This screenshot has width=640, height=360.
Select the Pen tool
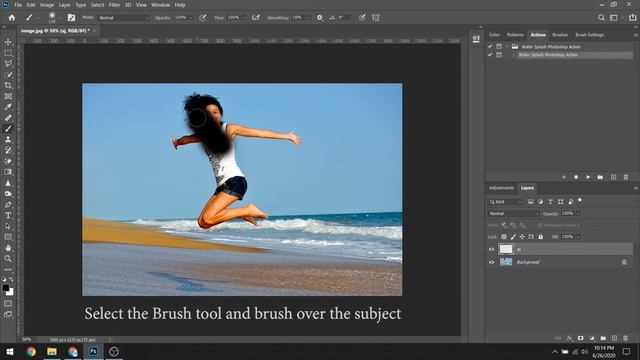point(8,204)
